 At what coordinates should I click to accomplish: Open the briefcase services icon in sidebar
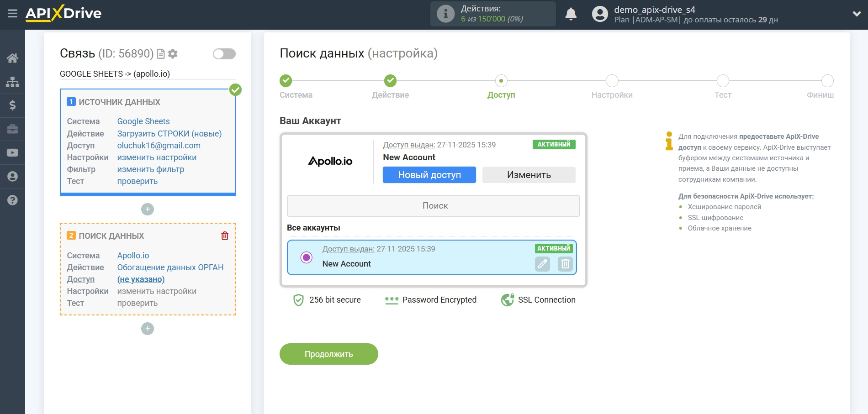click(12, 129)
